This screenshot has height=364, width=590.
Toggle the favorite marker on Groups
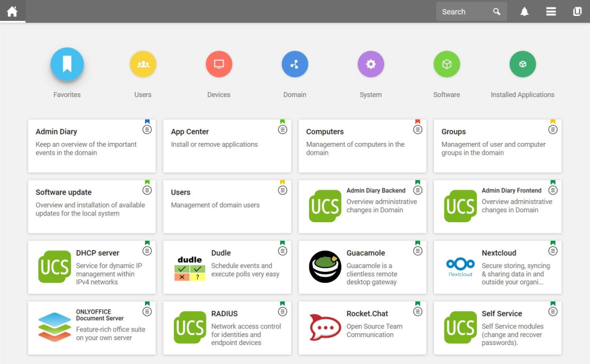[553, 120]
